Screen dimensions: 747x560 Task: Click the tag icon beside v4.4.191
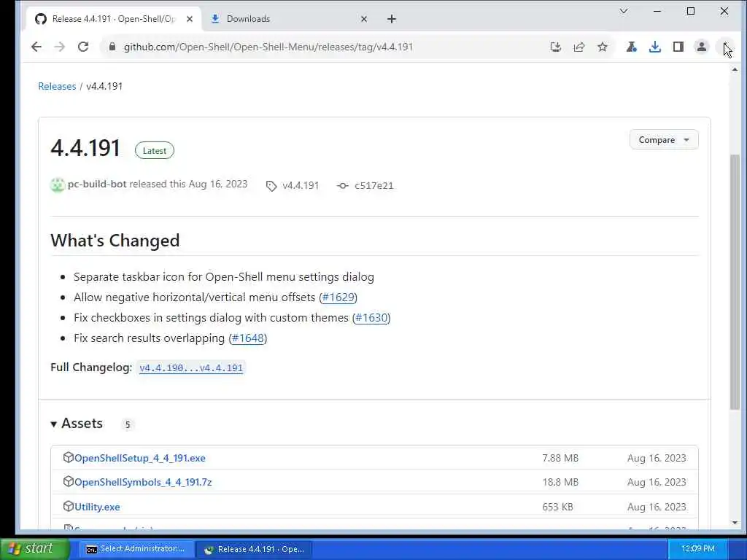coord(271,186)
